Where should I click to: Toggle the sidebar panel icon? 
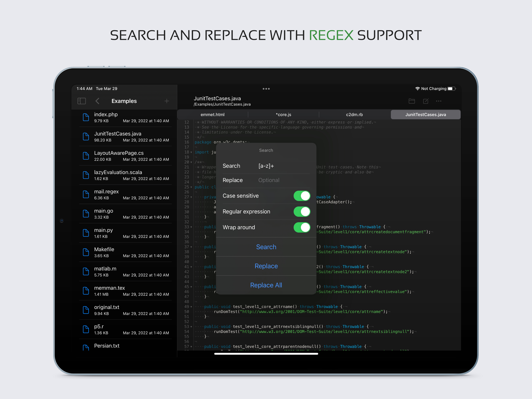(x=82, y=101)
